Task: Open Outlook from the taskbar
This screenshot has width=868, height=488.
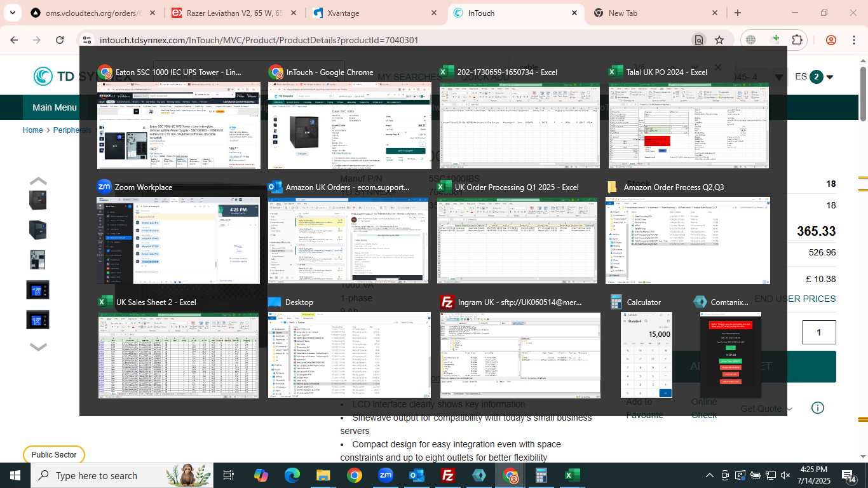Action: tap(417, 475)
